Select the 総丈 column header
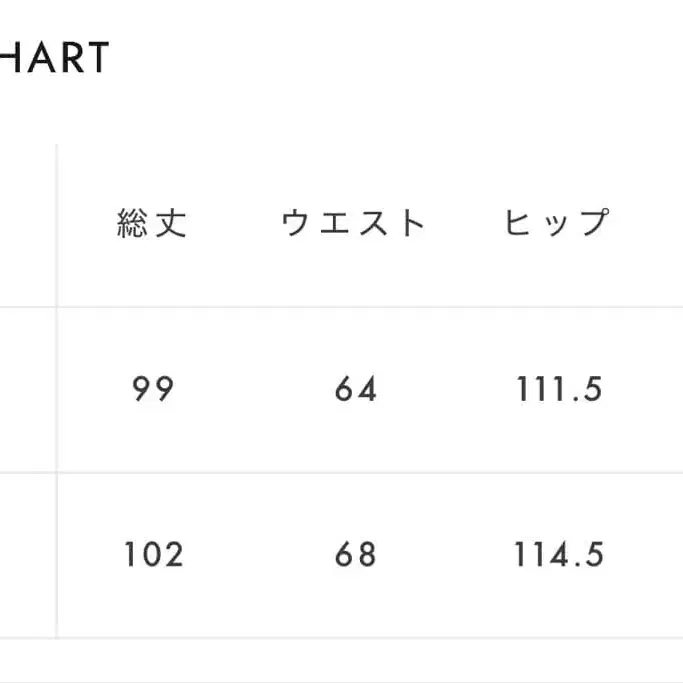The height and width of the screenshot is (683, 683). tap(153, 223)
